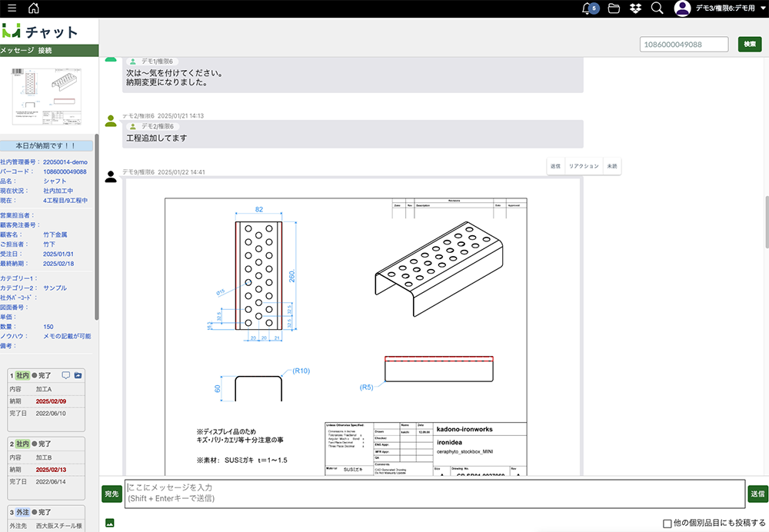Image resolution: width=769 pixels, height=532 pixels.
Task: Click 社内管理番号 value 22050014-demo
Action: click(x=65, y=161)
